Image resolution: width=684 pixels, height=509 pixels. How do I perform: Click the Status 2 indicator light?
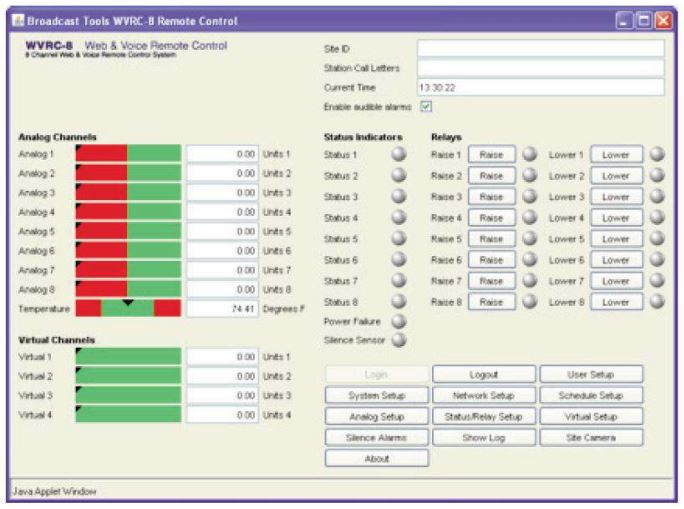pyautogui.click(x=399, y=175)
